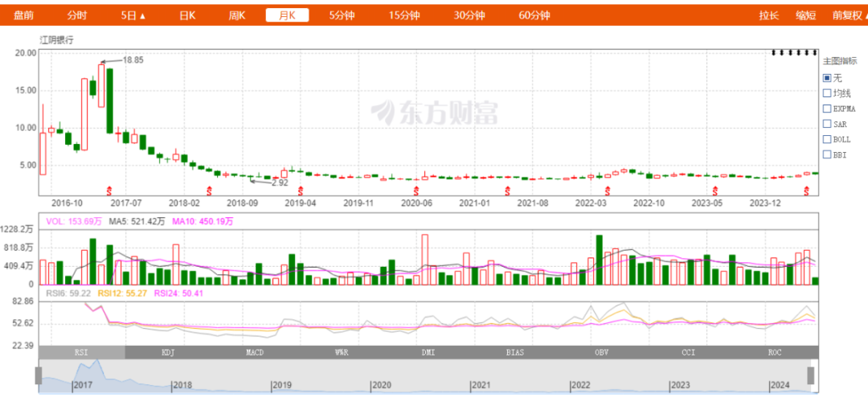Image resolution: width=868 pixels, height=402 pixels.
Task: Click the 前复权 adjustment option
Action: click(847, 15)
